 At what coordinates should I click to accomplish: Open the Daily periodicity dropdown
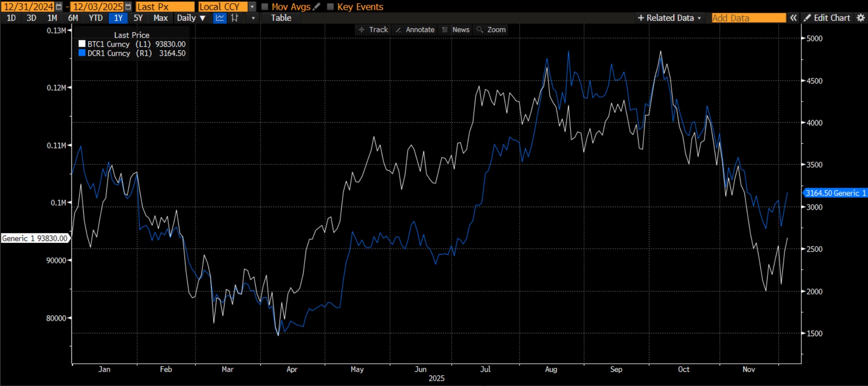[191, 18]
